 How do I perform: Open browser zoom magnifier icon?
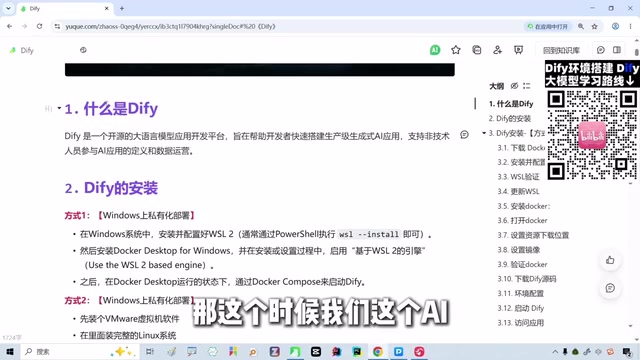(x=580, y=26)
